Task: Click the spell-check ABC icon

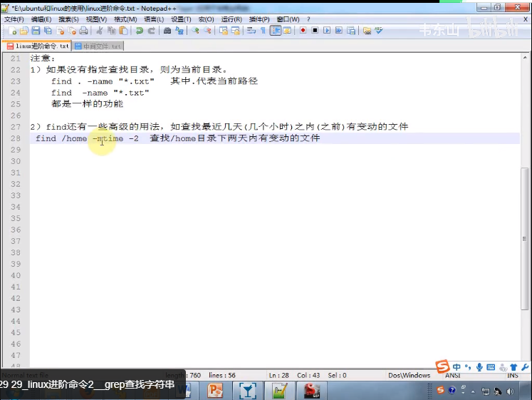Action: pos(379,31)
